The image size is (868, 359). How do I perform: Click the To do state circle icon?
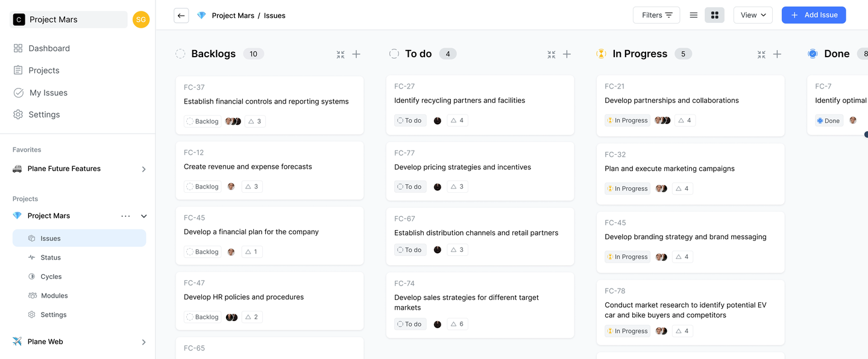[x=394, y=54]
